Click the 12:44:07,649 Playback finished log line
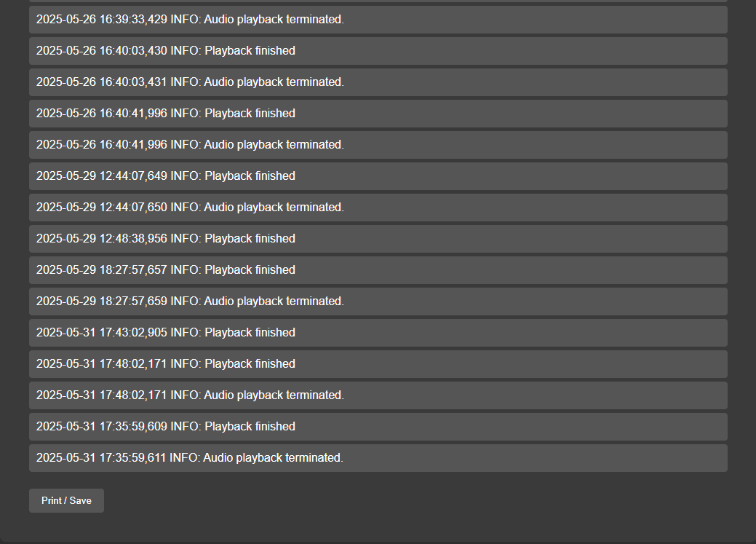The height and width of the screenshot is (544, 756). tap(378, 176)
